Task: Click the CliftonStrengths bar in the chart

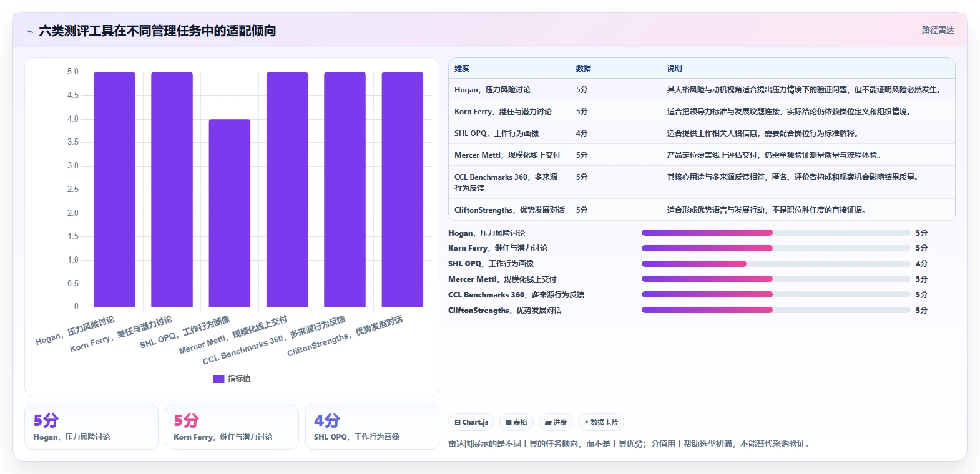Action: click(403, 190)
